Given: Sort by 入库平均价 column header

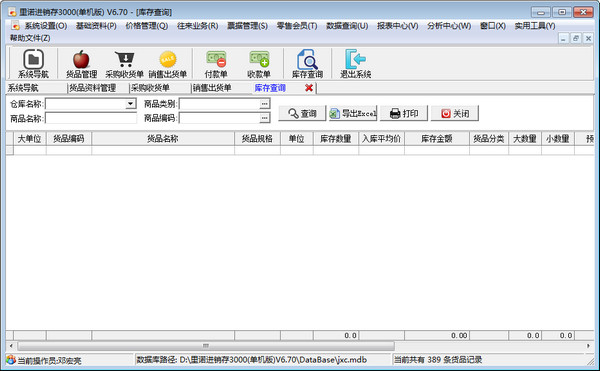Looking at the screenshot, I should coord(381,138).
